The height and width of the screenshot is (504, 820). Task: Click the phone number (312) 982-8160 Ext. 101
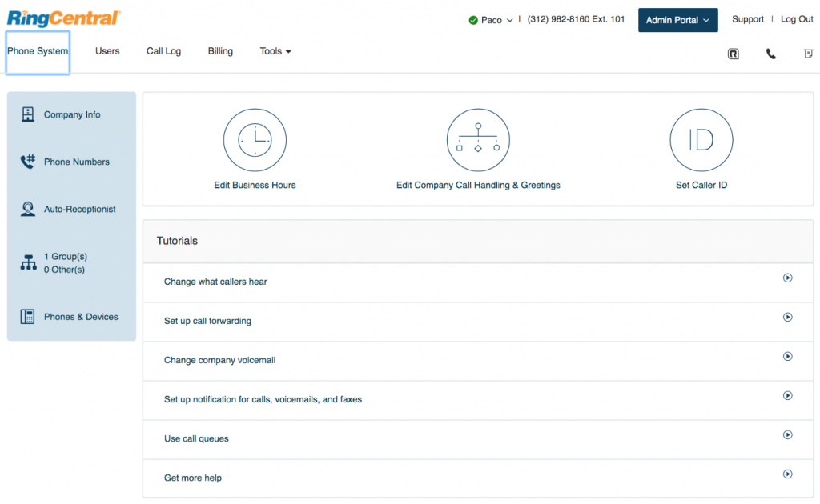coord(576,19)
